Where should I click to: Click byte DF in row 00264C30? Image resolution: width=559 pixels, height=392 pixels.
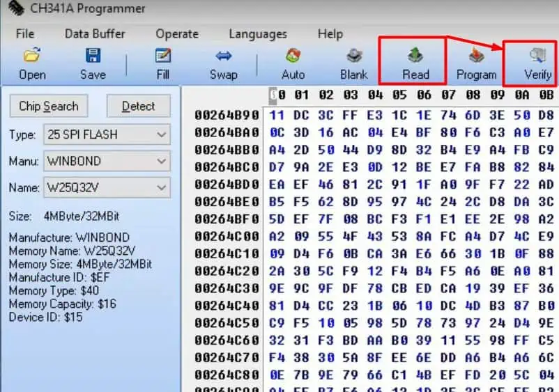[x=350, y=289]
